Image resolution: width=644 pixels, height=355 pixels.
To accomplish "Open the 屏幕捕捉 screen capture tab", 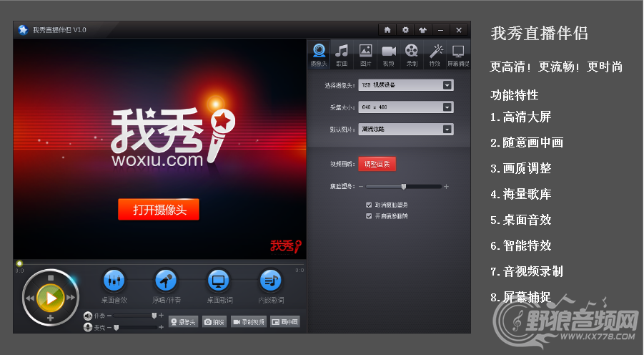I will point(458,54).
